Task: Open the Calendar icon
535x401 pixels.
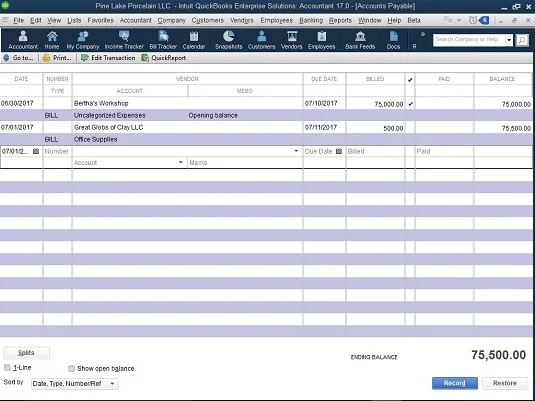Action: [x=194, y=40]
